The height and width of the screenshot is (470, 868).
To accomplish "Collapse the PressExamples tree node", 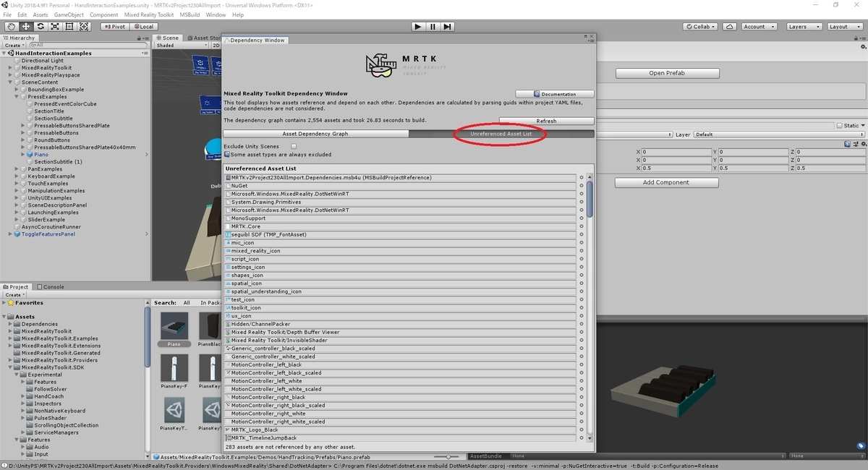I will click(x=17, y=97).
